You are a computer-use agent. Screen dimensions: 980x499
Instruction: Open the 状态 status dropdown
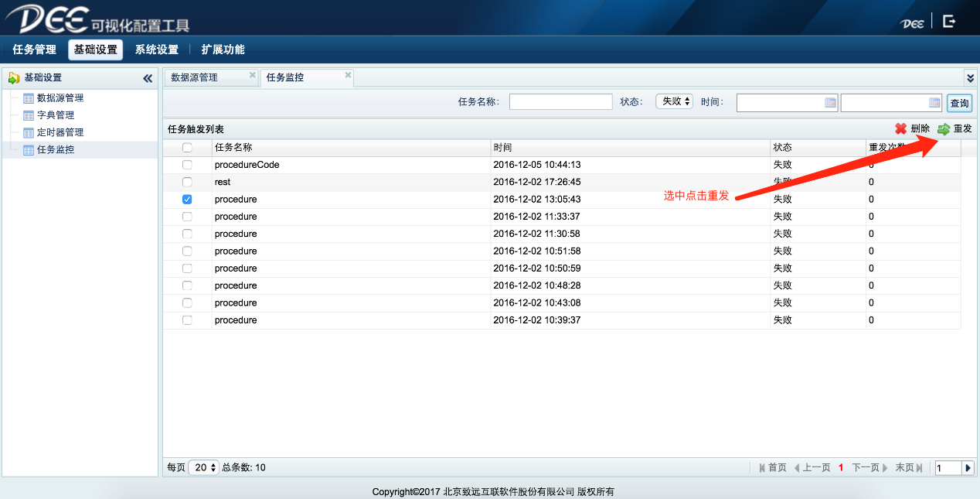[674, 101]
